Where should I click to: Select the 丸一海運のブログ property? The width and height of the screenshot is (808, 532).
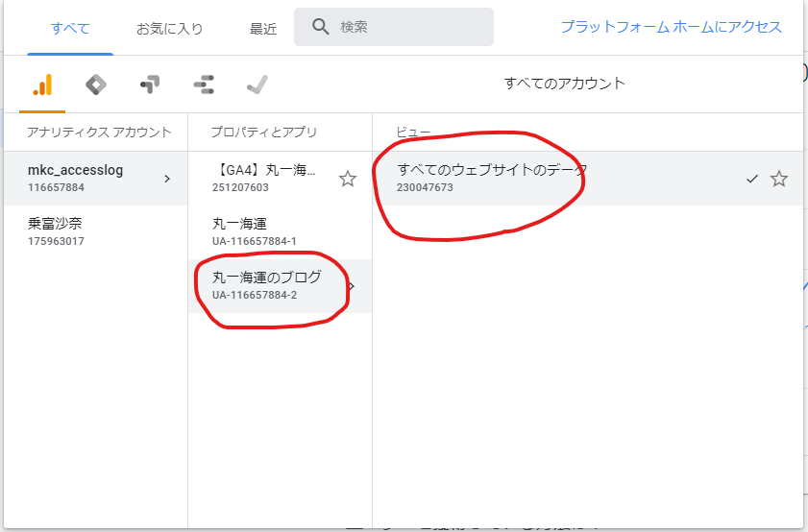tap(280, 286)
